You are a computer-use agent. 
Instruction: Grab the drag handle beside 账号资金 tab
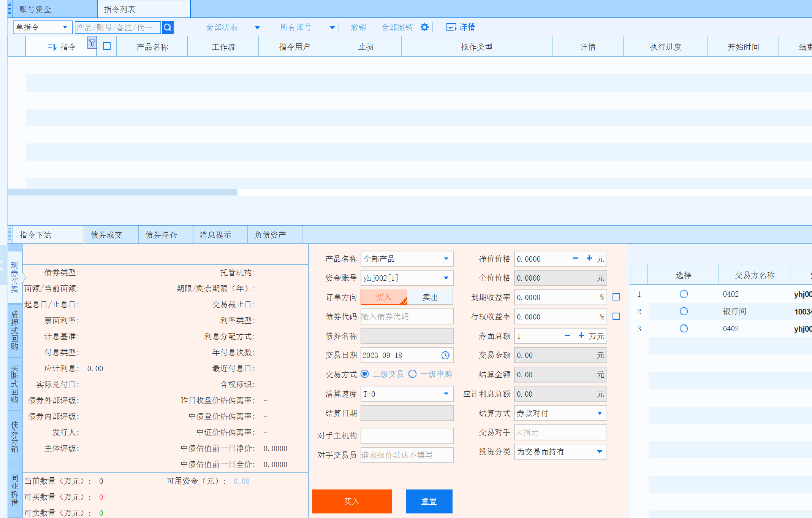pyautogui.click(x=10, y=8)
